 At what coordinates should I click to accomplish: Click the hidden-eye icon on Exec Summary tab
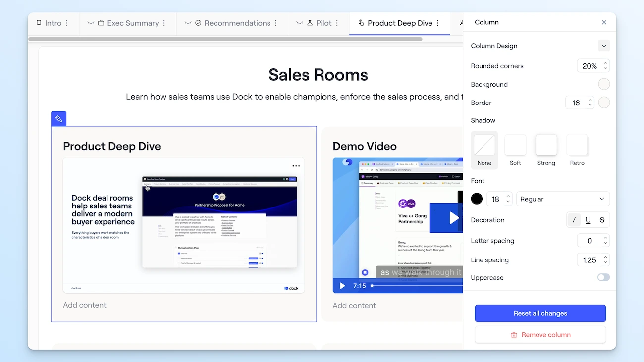point(91,23)
